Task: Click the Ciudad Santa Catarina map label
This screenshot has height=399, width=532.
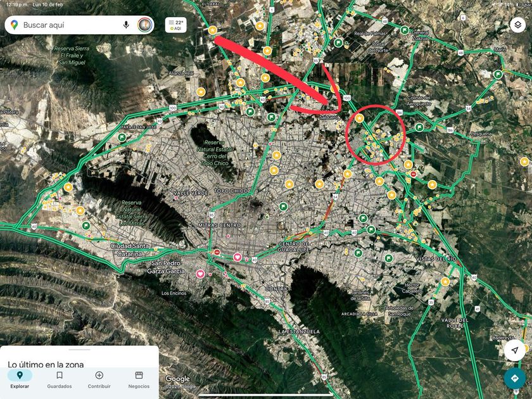Action: coord(130,250)
